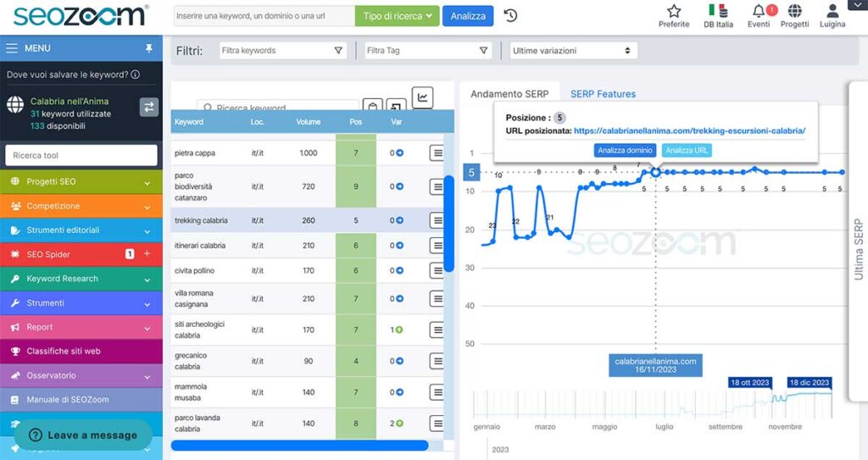Screen dimensions: 868x460
Task: Open row menu for civita pollino
Action: pyautogui.click(x=437, y=271)
